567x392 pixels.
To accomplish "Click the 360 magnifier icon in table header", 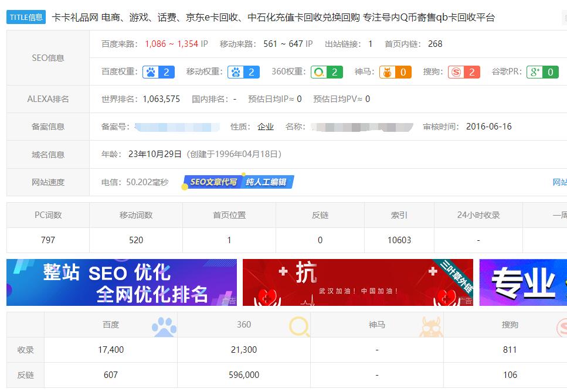I will click(x=299, y=326).
